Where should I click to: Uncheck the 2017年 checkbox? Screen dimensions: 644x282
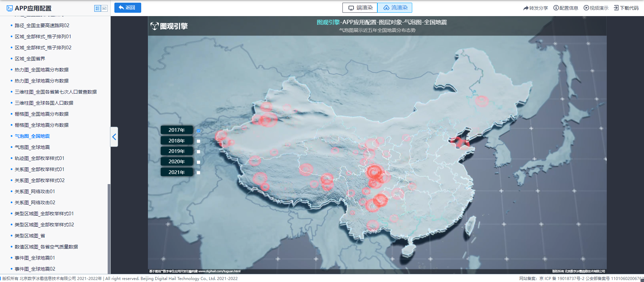pos(199,131)
